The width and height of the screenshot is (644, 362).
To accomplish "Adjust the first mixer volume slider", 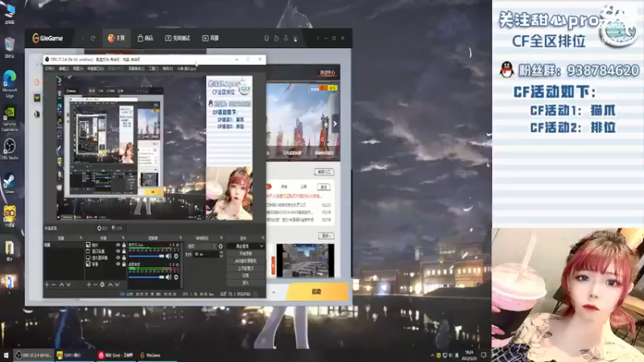I will coord(147,256).
